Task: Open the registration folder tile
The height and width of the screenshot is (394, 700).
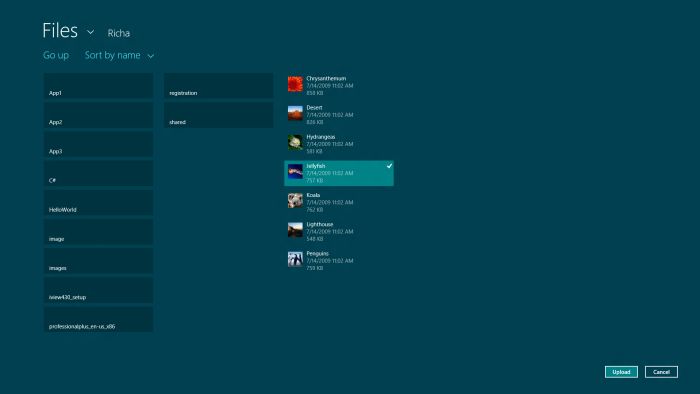Action: coord(219,86)
